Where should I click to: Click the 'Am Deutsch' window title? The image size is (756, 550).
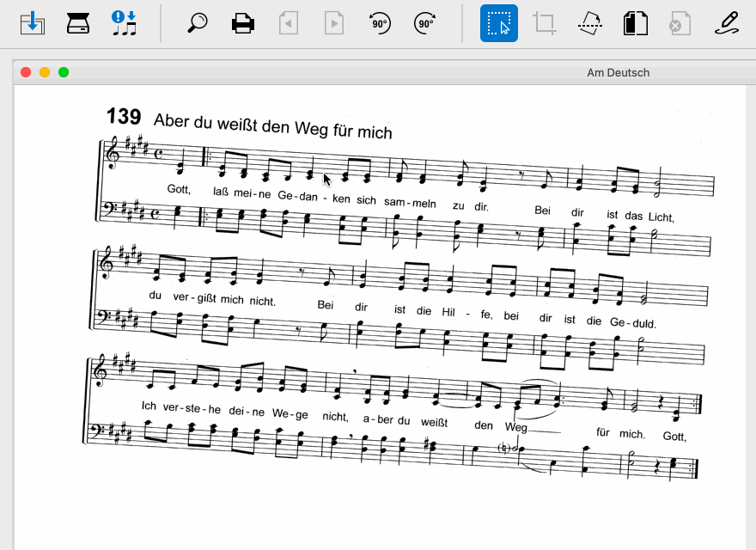pos(618,72)
